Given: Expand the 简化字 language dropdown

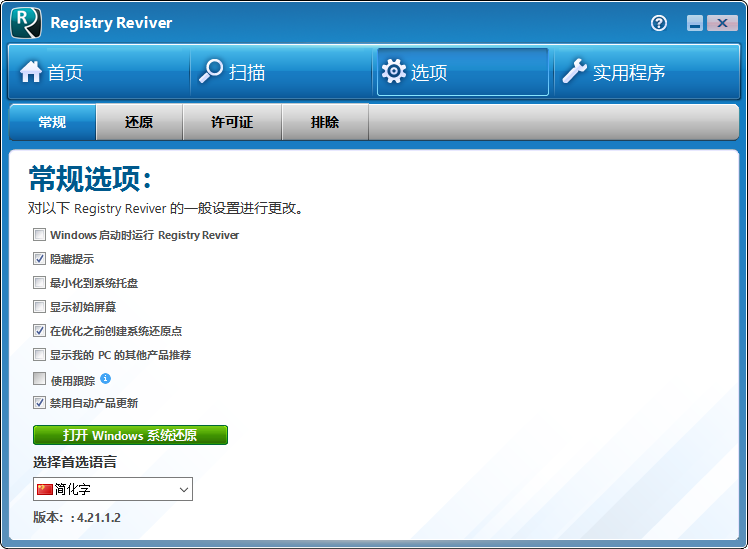Looking at the screenshot, I should (113, 489).
